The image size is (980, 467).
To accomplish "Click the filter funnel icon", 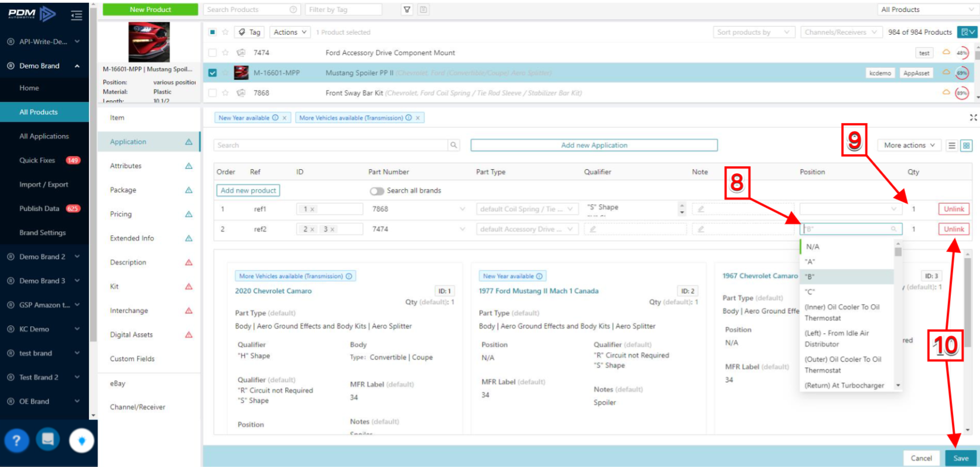I will [407, 10].
